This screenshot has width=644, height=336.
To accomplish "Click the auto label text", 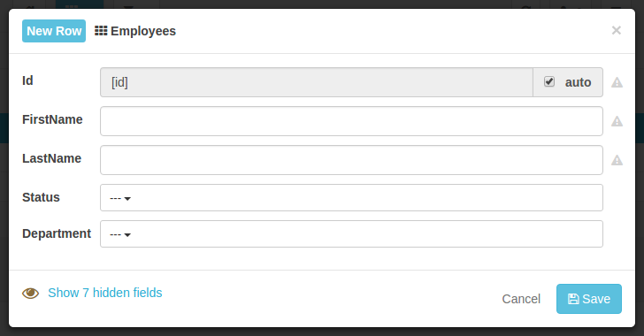I will (578, 82).
